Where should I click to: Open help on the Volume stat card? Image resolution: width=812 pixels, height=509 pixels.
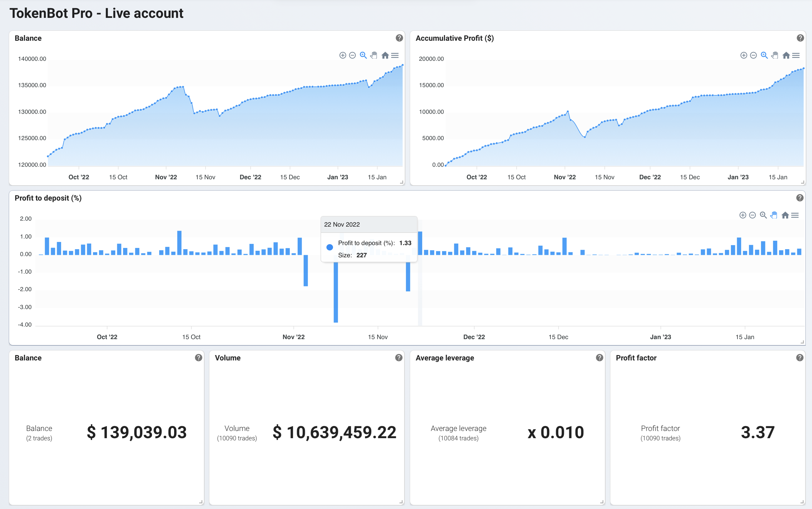(x=398, y=358)
